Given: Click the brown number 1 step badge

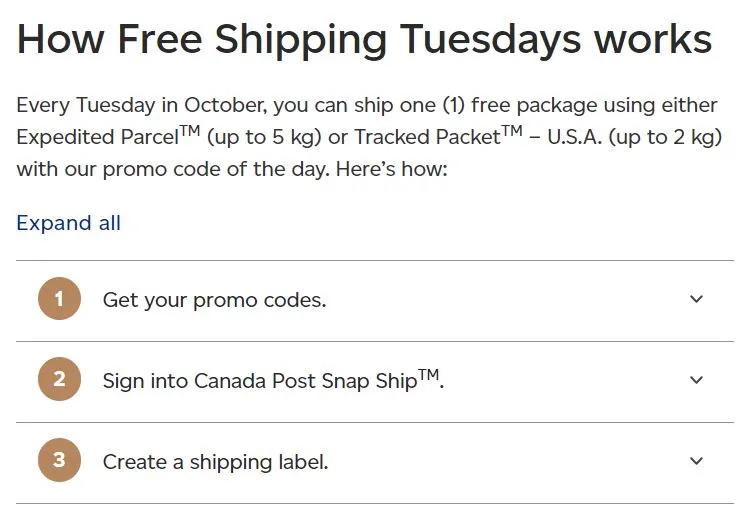Looking at the screenshot, I should (x=59, y=299).
